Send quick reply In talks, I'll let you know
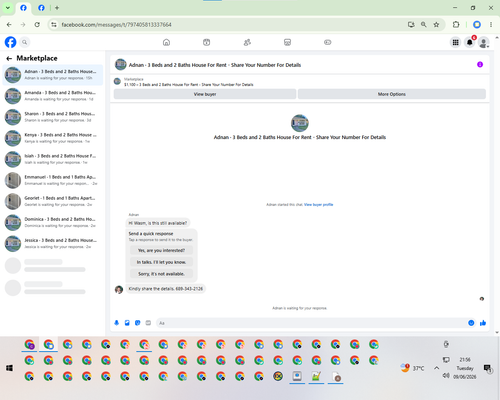The image size is (500, 400). pos(161,262)
